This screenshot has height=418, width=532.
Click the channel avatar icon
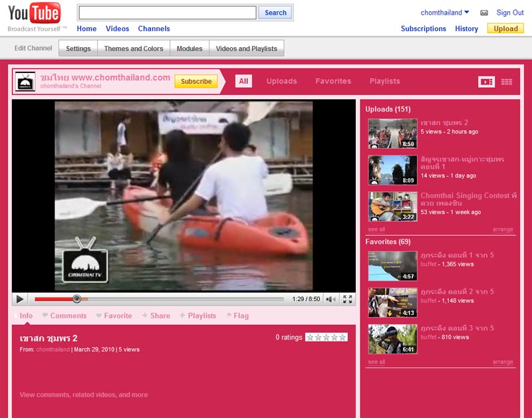point(25,82)
